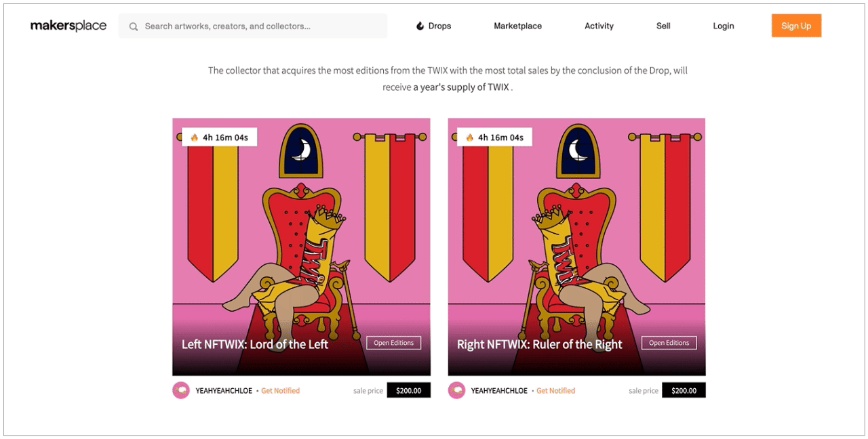Open YEAHYEAHCHLOE avatar under Left NFTWIX
The width and height of the screenshot is (868, 439).
(181, 390)
